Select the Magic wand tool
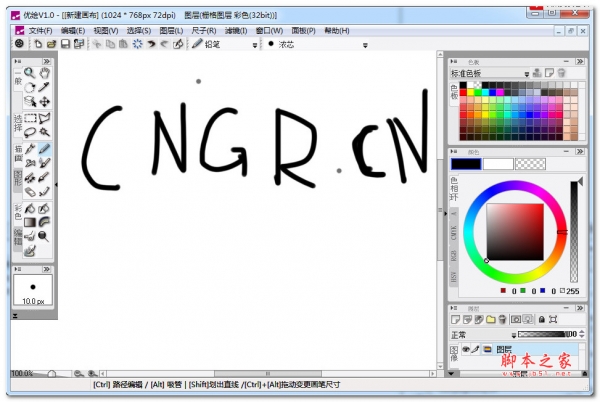The image size is (600, 402). (x=45, y=132)
